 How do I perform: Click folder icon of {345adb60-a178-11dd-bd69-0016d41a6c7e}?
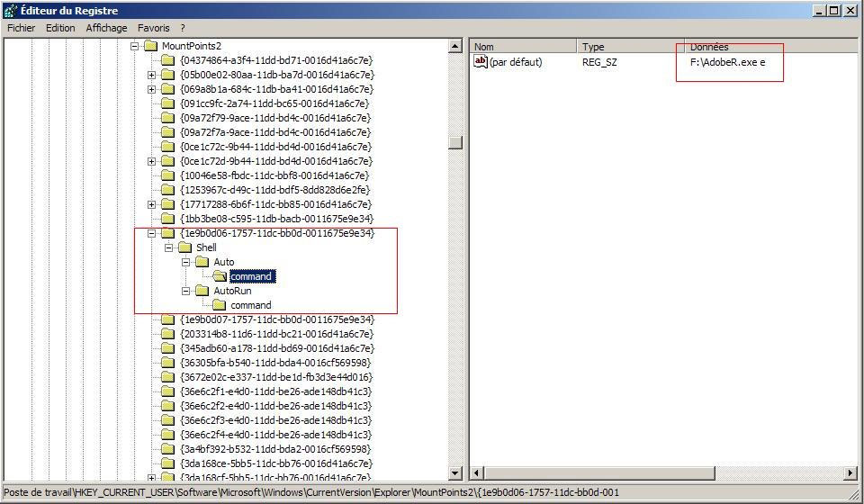[168, 348]
